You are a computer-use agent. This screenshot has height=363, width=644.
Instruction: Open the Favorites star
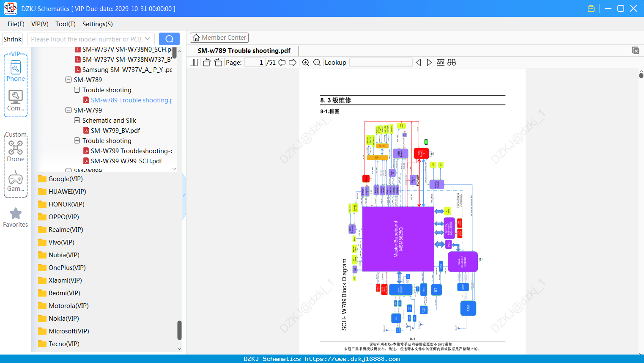[16, 214]
